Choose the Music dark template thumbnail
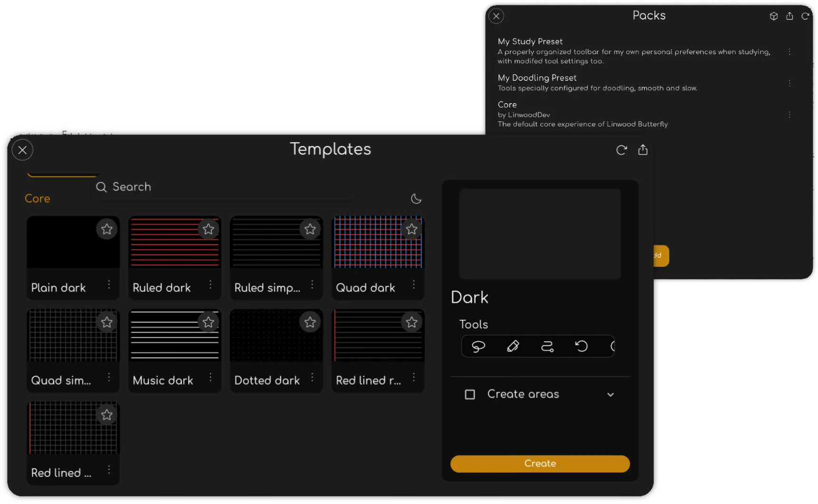The image size is (818, 504). pyautogui.click(x=175, y=335)
